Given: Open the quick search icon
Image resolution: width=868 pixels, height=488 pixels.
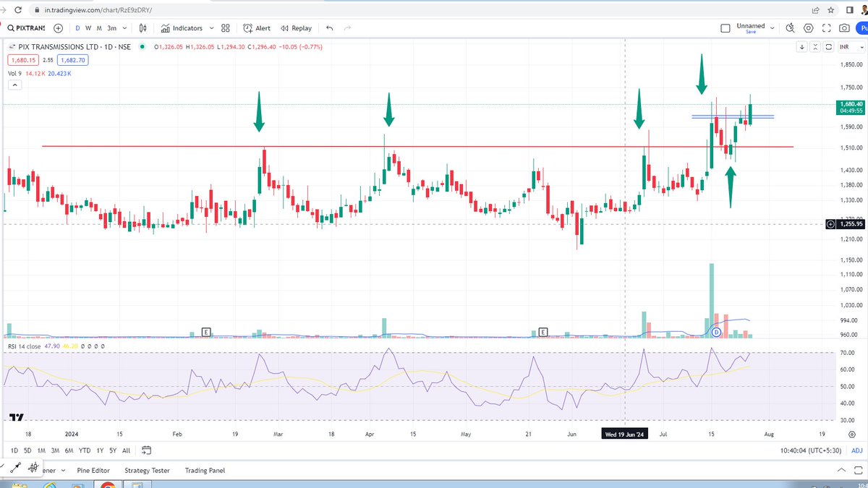Looking at the screenshot, I should pos(790,28).
